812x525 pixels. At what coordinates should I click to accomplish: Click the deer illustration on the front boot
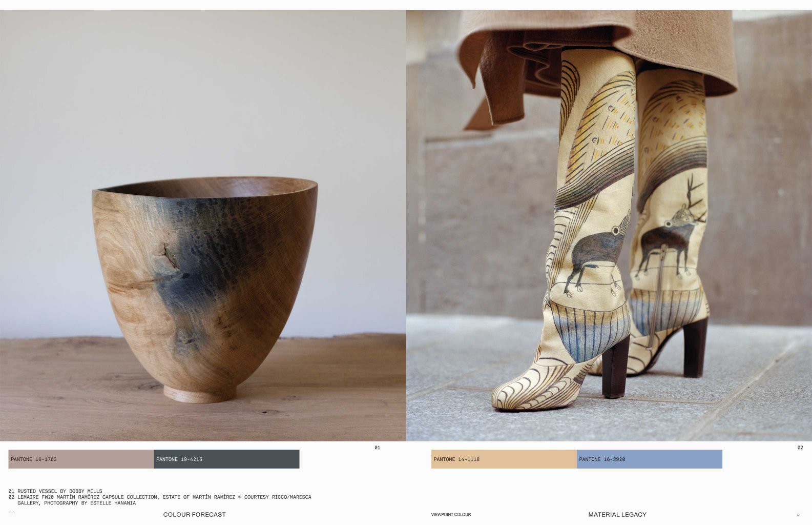point(598,254)
